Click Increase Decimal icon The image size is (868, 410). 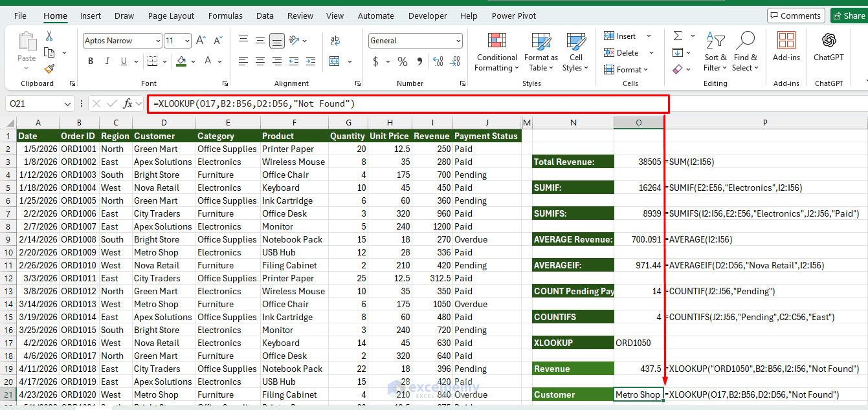(x=438, y=61)
